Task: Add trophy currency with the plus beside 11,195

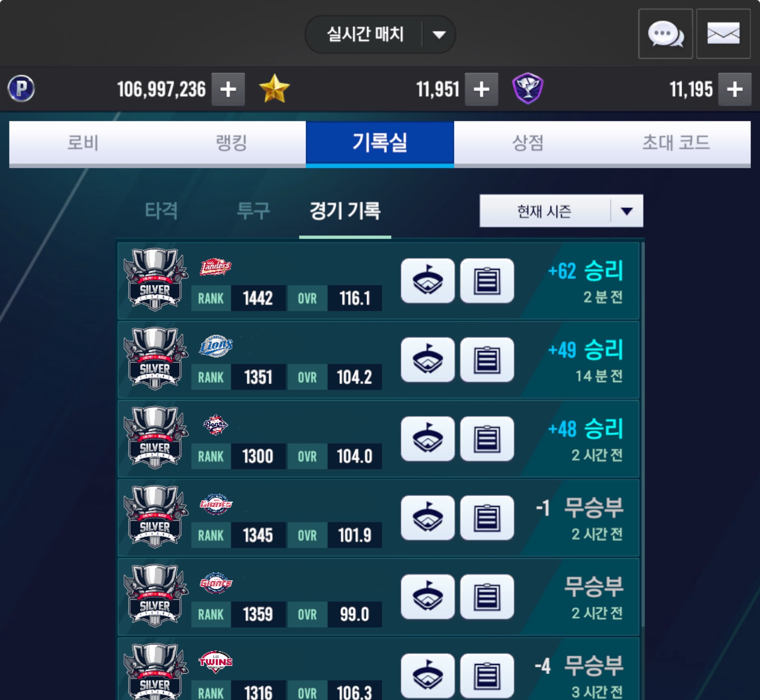Action: (x=735, y=89)
